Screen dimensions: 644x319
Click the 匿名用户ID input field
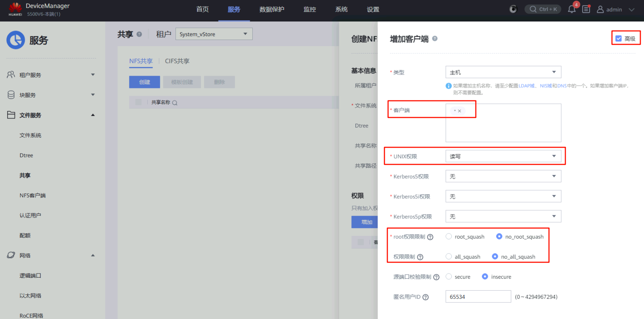[x=478, y=297]
